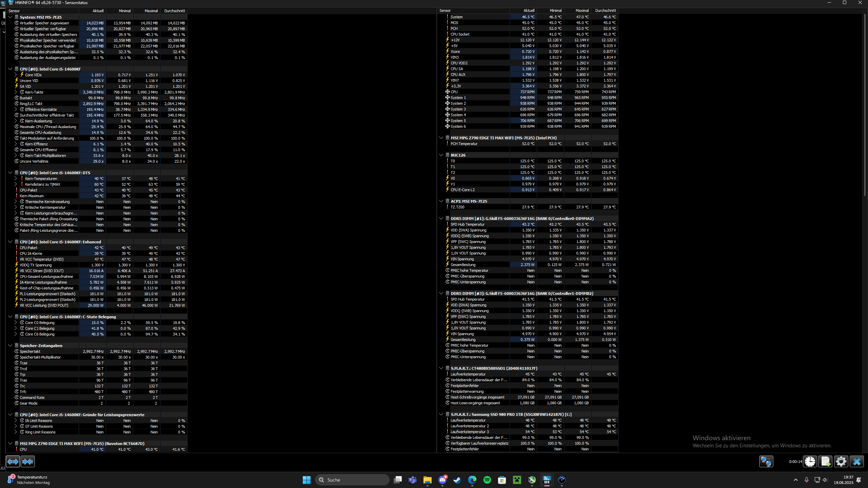Open the remote network monitoring icon

[x=766, y=461]
